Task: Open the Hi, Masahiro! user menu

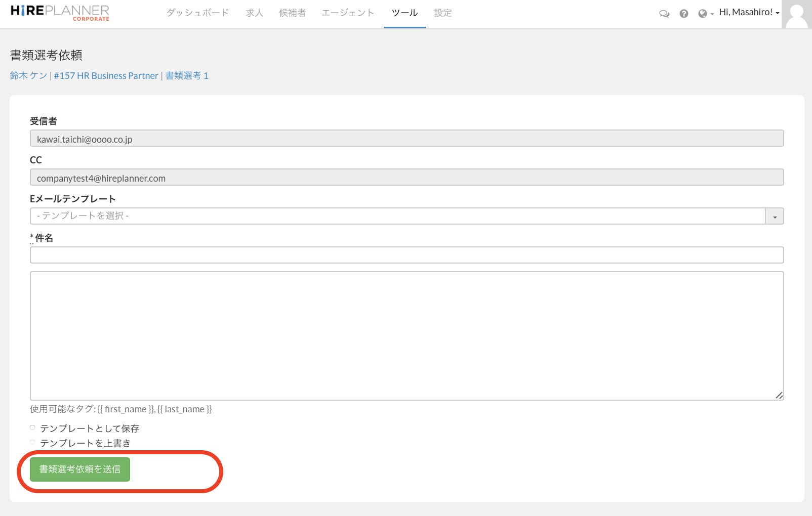Action: 749,13
